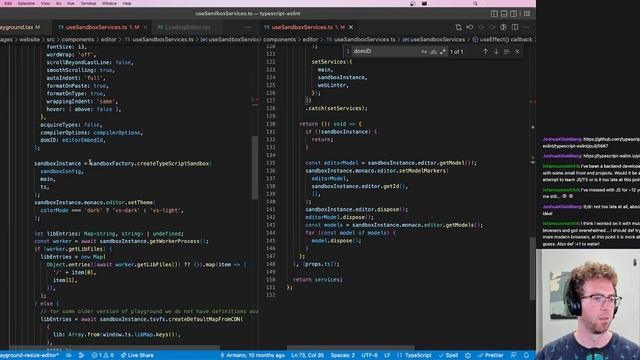
Task: Toggle secondary side bar layout icon
Action: [x=513, y=13]
